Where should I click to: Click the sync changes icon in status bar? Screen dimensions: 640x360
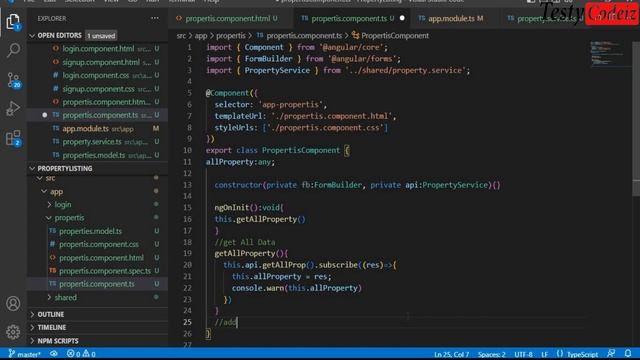coord(54,354)
